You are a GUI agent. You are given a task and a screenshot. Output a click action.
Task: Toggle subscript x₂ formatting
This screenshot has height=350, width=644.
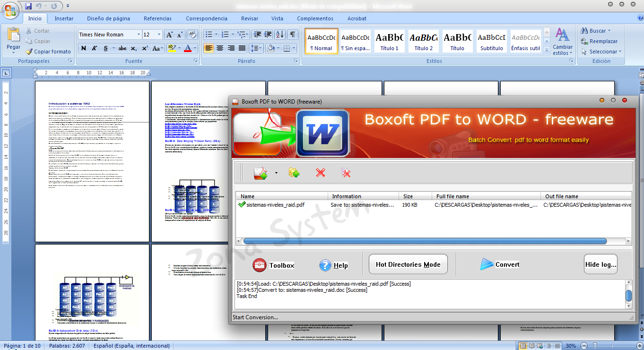coord(134,48)
